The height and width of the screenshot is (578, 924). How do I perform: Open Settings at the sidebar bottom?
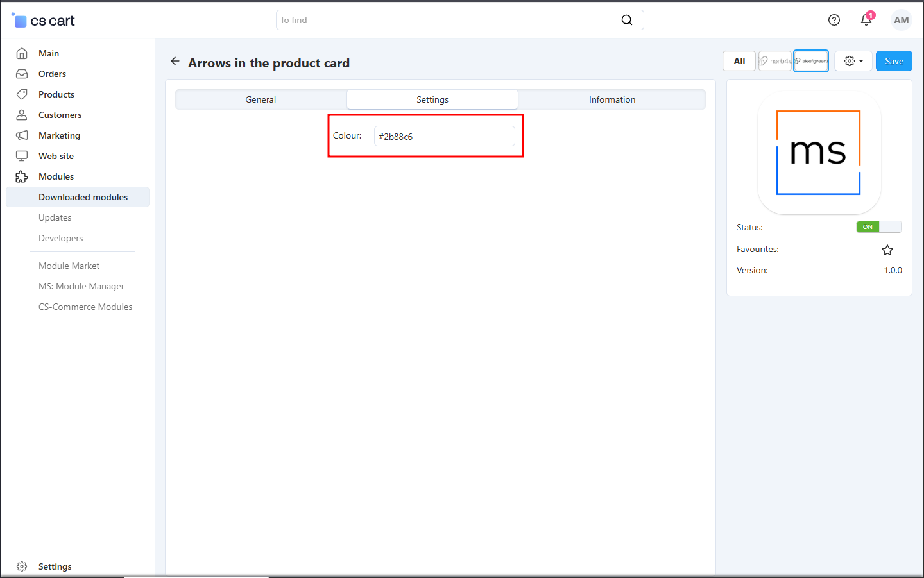point(55,566)
